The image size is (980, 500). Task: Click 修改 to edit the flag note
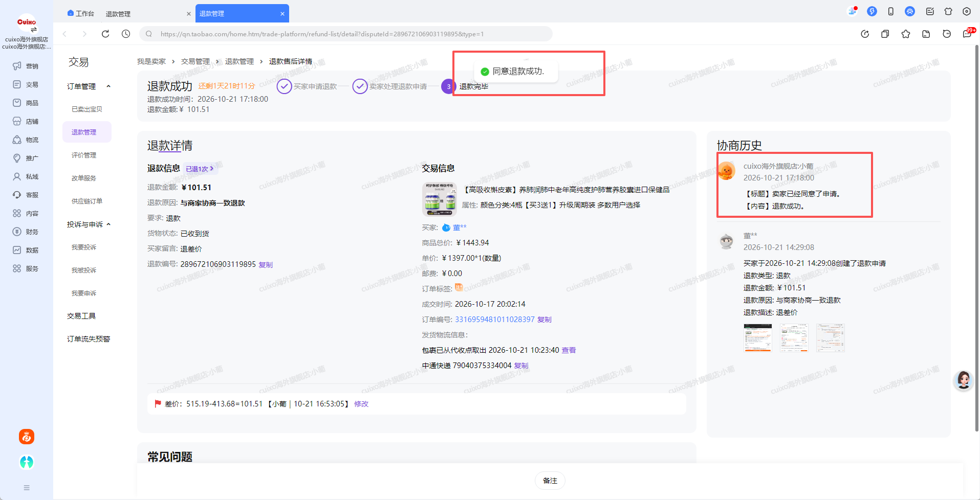361,404
